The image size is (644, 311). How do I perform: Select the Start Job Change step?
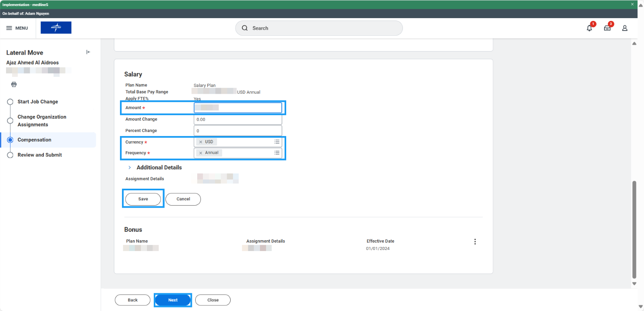coord(37,102)
